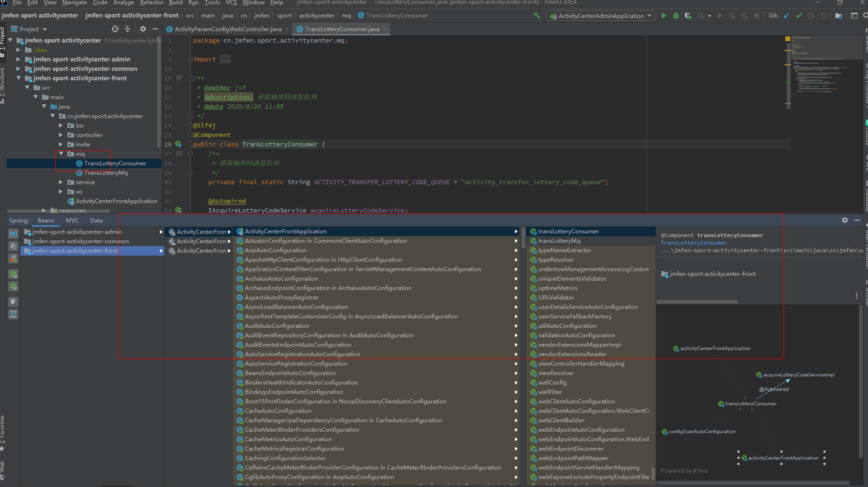This screenshot has width=868, height=487.
Task: Click the Build project hammer icon
Action: tap(537, 16)
